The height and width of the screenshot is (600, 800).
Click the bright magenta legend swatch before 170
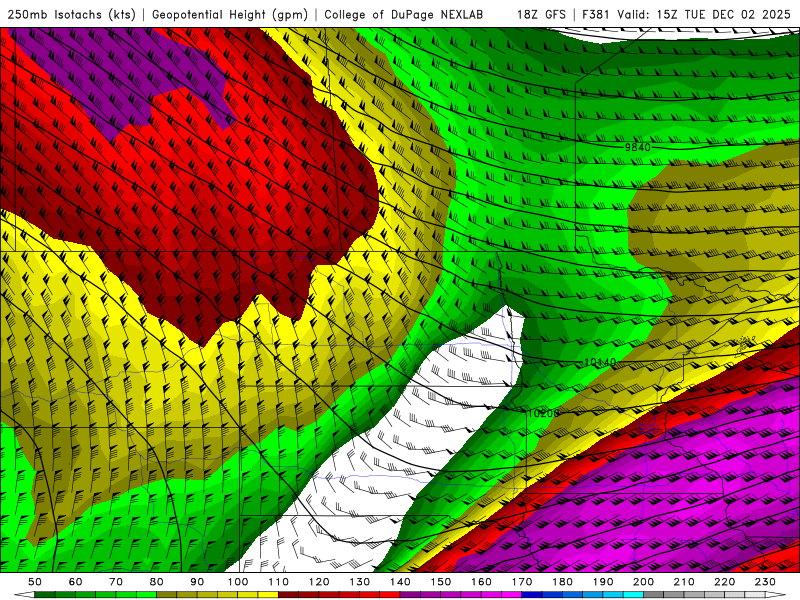(511, 595)
